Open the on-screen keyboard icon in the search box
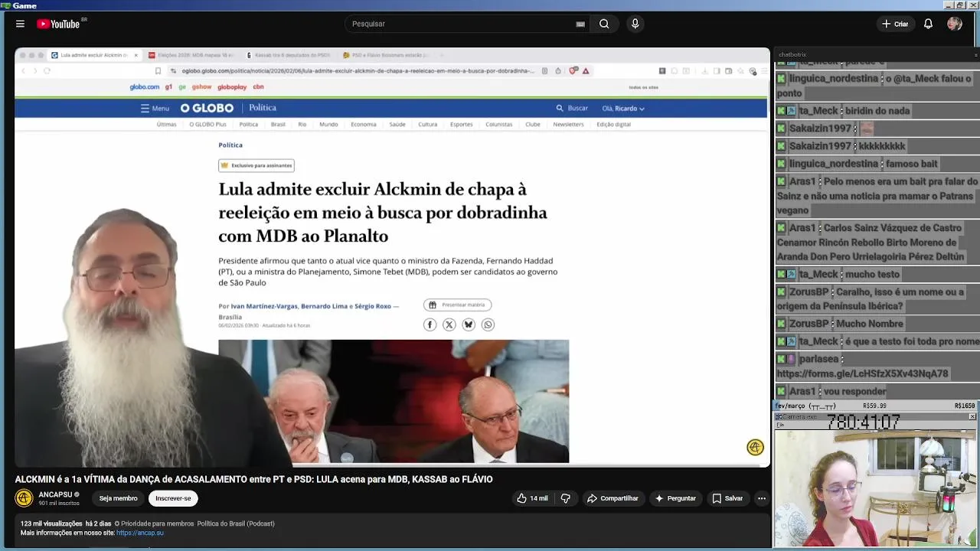Viewport: 980px width, 551px height. (580, 24)
